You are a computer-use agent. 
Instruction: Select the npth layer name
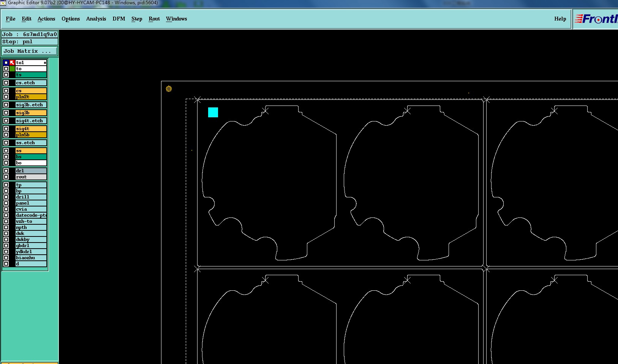tap(31, 227)
